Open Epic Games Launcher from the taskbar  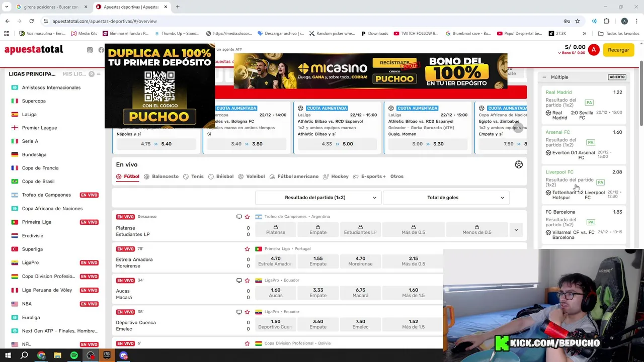coord(107,355)
